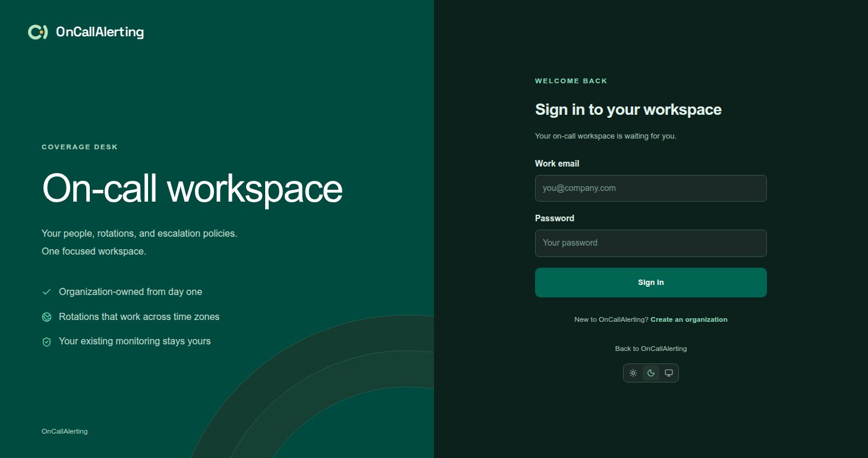Click the OnCallAlerting header brand name
Screen dimensions: 868x458
(x=100, y=32)
